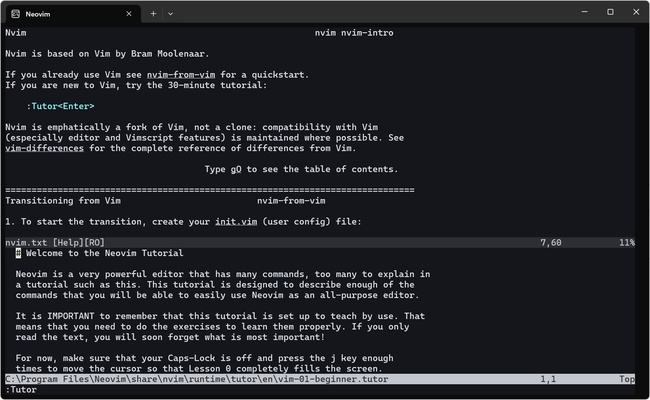Click the Top position indicator

(x=627, y=379)
